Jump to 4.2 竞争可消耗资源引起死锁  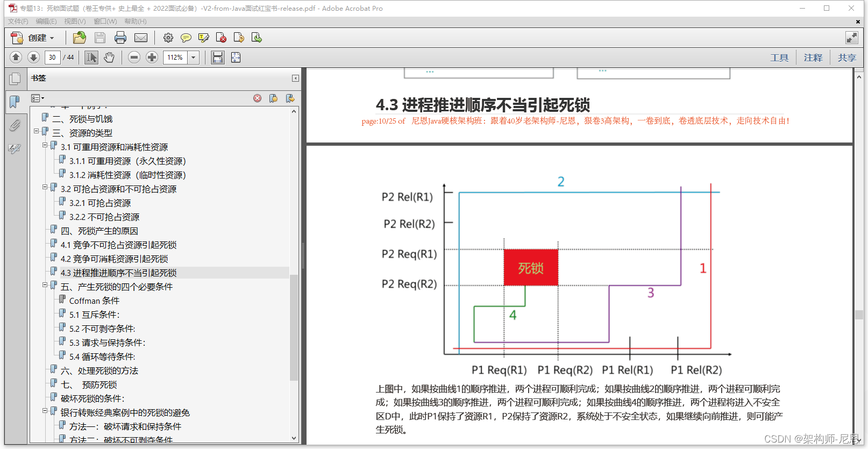click(114, 259)
